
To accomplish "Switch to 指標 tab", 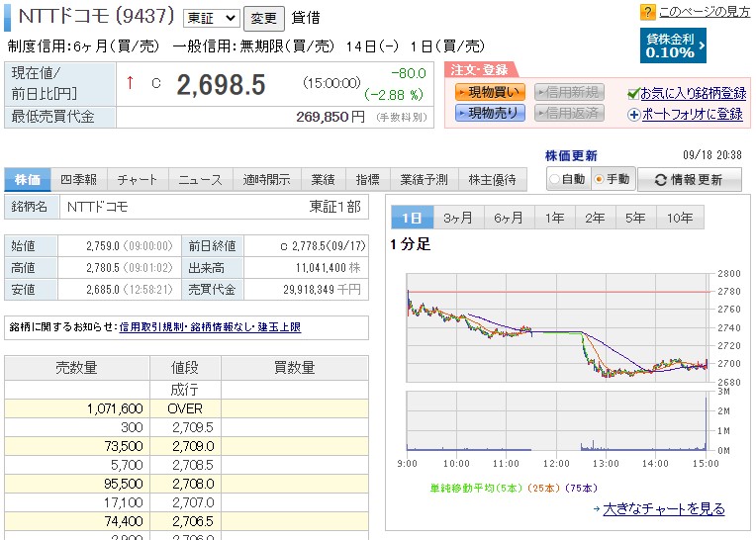I will (368, 180).
